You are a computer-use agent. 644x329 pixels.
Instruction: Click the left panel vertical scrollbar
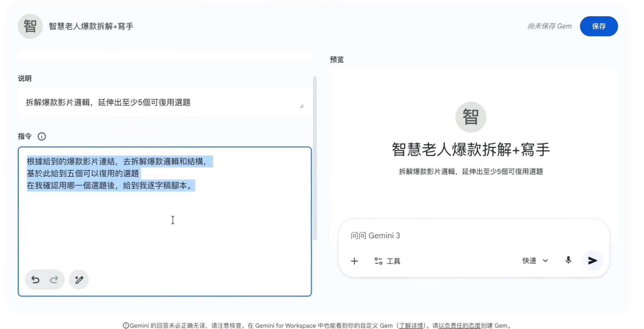click(315, 159)
